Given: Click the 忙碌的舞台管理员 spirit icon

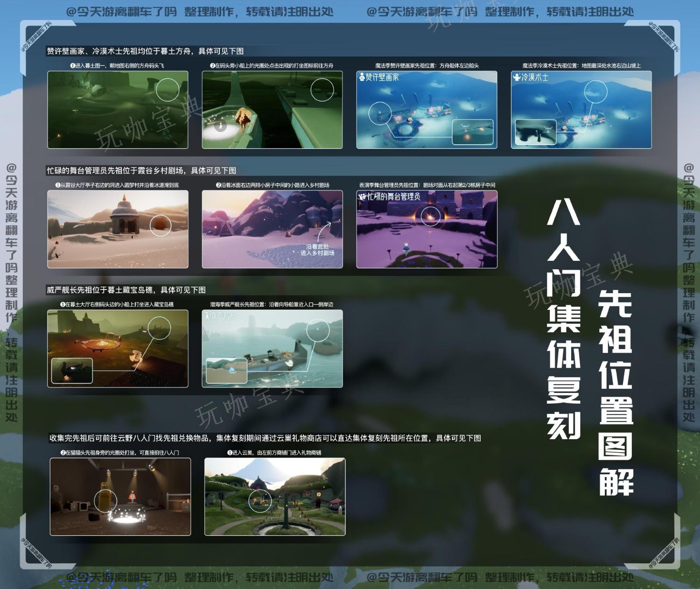Looking at the screenshot, I should click(x=362, y=196).
